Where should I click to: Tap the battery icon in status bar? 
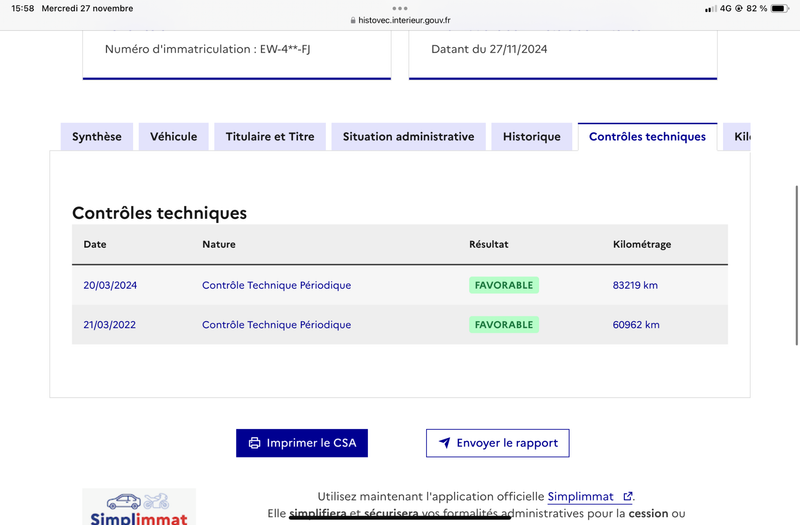click(x=780, y=8)
